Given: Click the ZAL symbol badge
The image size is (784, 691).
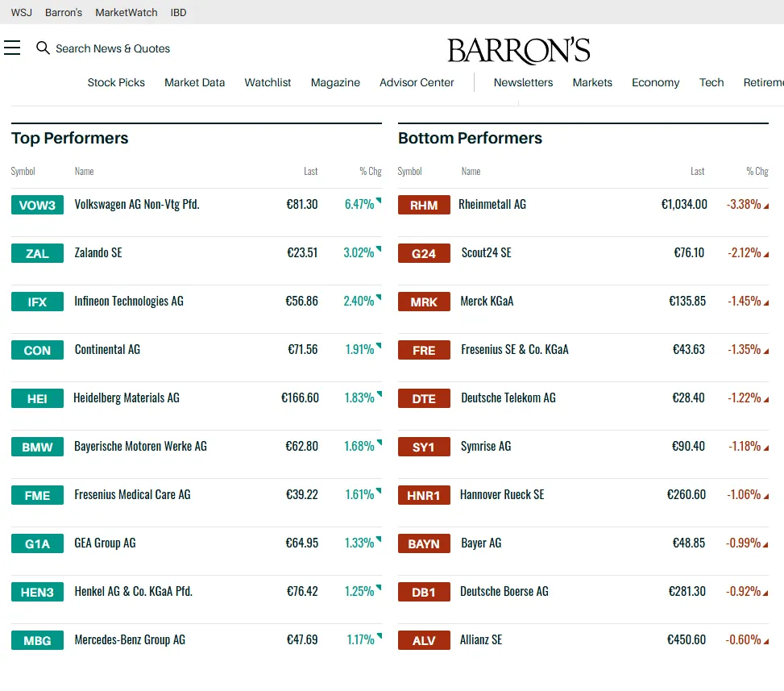Looking at the screenshot, I should click(x=38, y=253).
